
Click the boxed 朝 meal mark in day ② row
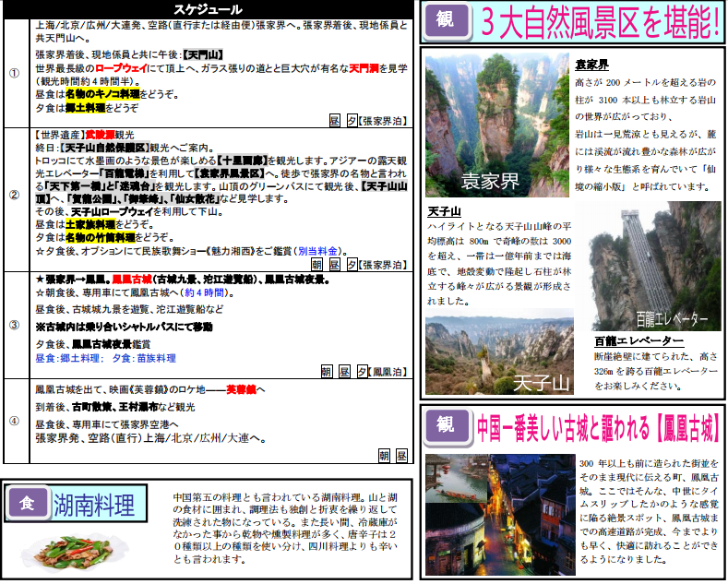coord(316,265)
